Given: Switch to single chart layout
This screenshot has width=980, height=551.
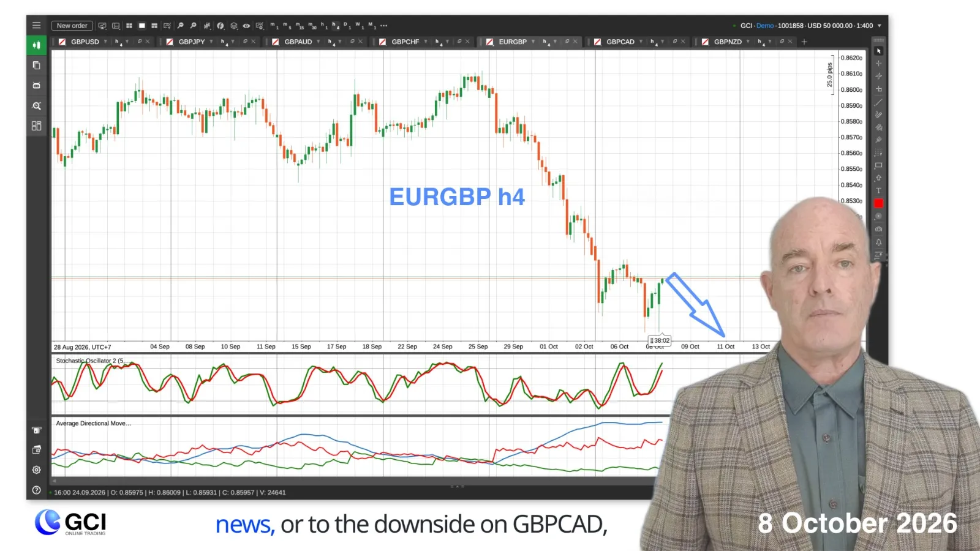Looking at the screenshot, I should coord(142,26).
